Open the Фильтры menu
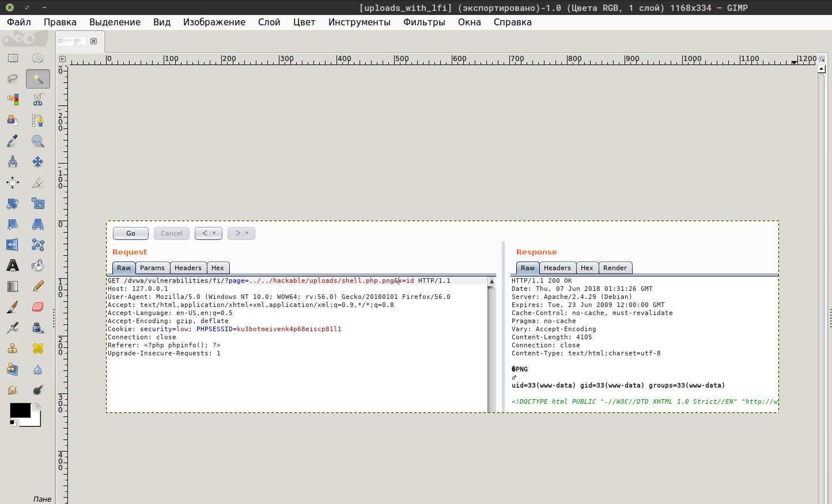 point(424,22)
